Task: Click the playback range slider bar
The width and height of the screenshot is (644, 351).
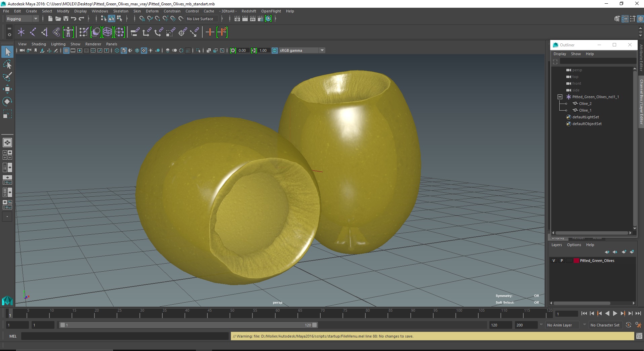Action: pyautogui.click(x=188, y=325)
